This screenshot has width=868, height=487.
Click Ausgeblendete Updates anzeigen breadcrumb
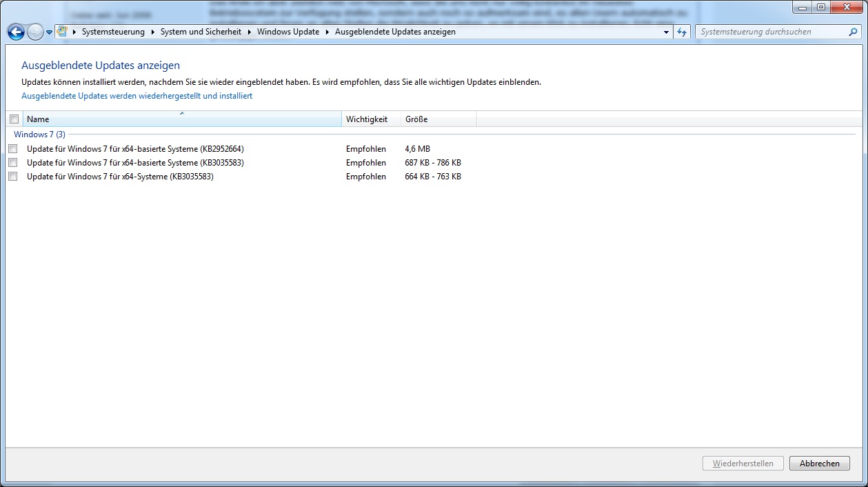click(x=395, y=32)
